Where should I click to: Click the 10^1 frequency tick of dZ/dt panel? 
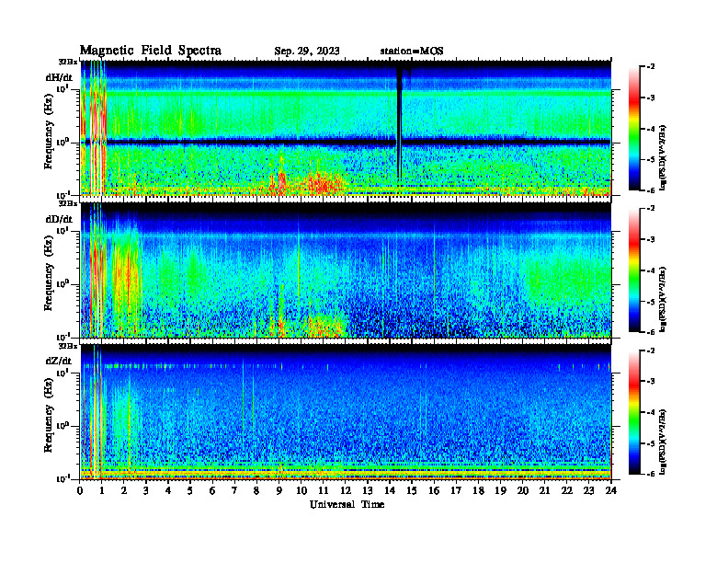63,373
